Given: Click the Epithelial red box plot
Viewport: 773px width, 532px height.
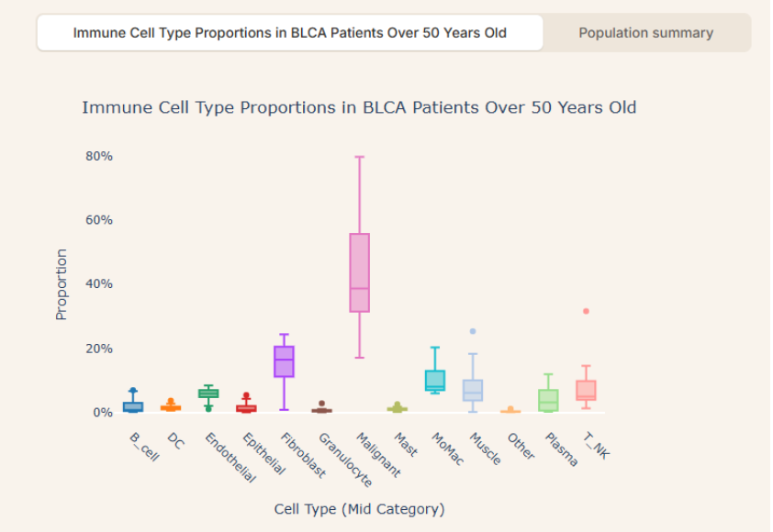Looking at the screenshot, I should 246,408.
